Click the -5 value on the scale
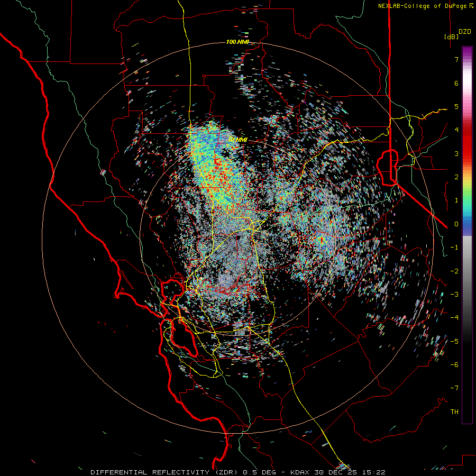Image resolution: width=476 pixels, height=476 pixels. click(454, 342)
